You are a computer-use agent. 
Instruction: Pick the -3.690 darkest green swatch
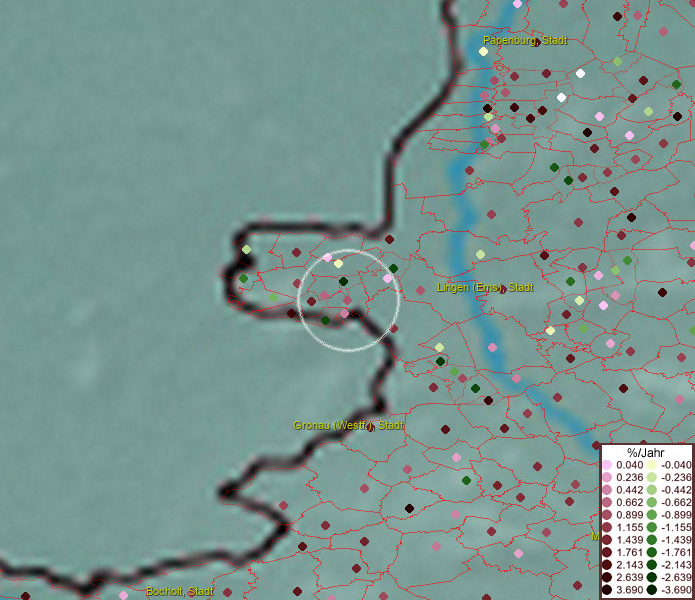click(x=652, y=590)
